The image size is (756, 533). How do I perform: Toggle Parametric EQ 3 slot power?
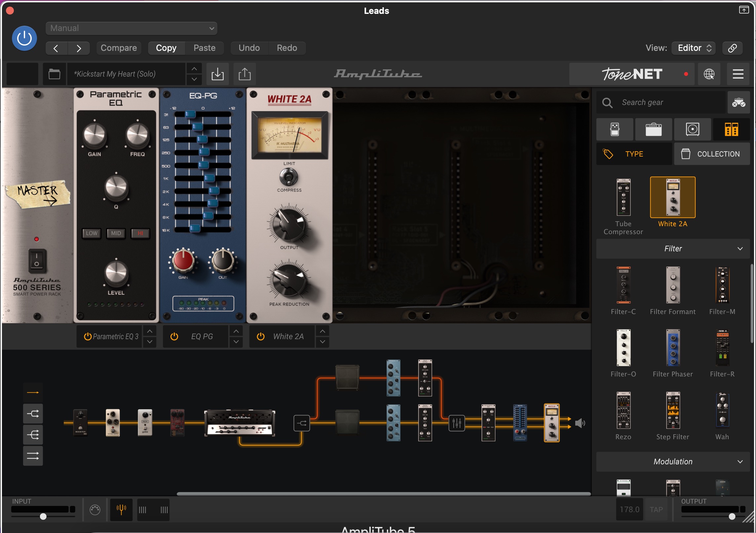(x=88, y=337)
